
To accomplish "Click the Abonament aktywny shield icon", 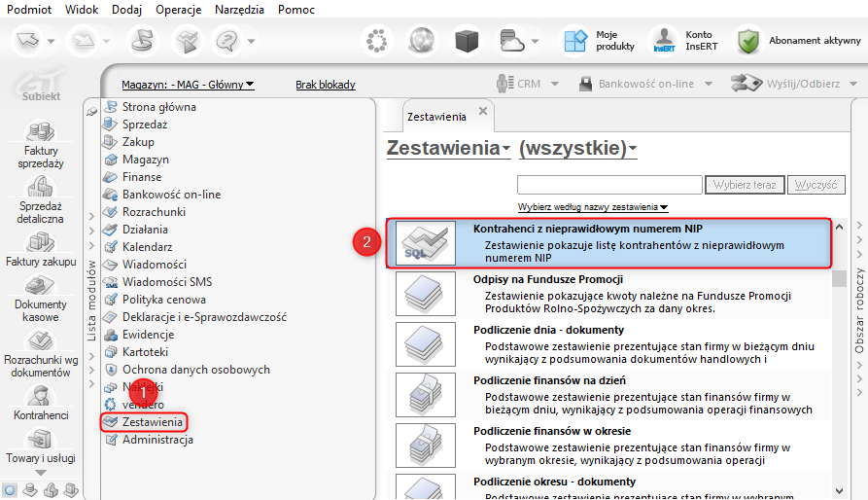I will [748, 41].
